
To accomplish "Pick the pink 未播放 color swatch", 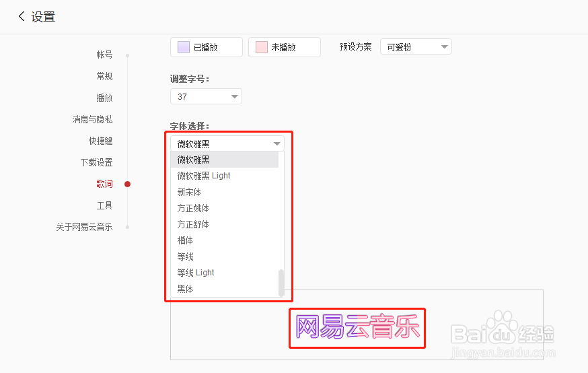I will point(262,47).
